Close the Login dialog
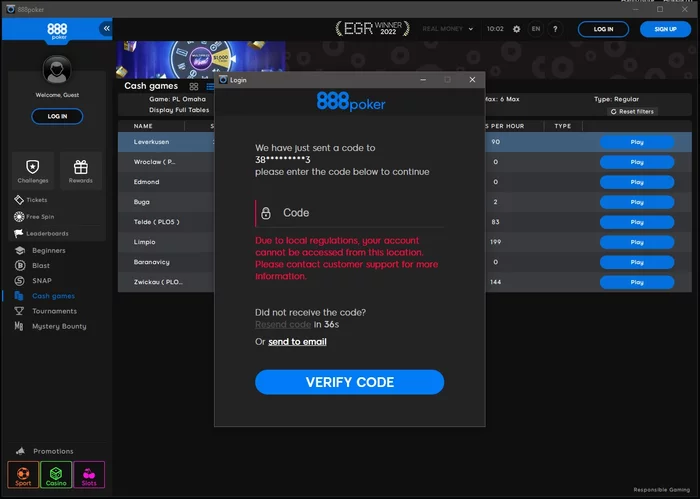700x499 pixels. 472,79
